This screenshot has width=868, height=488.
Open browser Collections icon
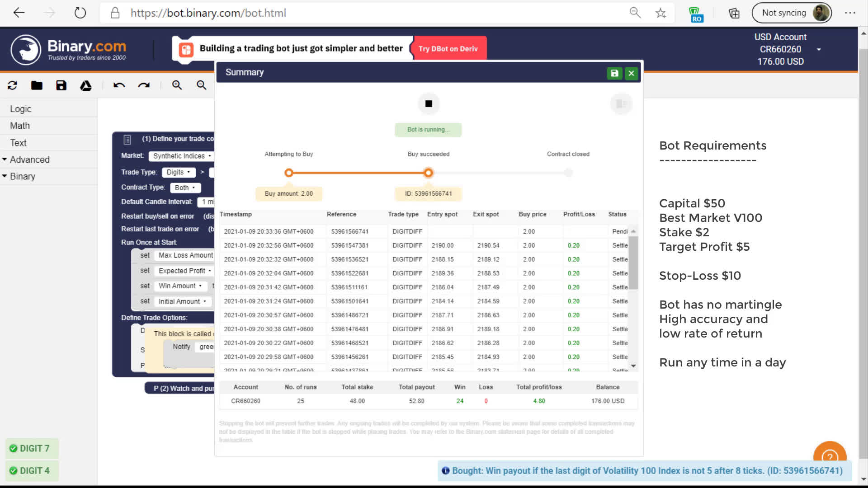click(734, 13)
